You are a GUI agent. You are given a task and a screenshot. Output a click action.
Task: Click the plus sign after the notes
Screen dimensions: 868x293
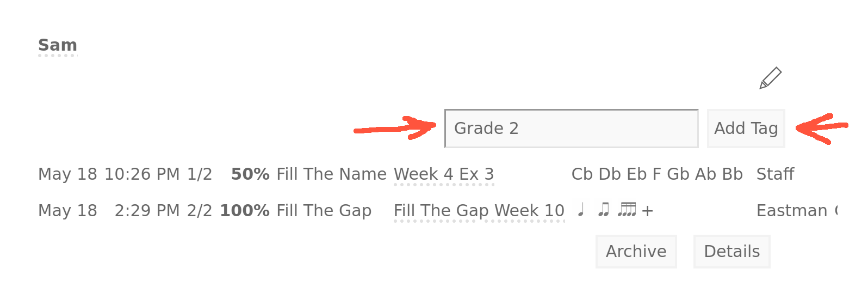(647, 211)
